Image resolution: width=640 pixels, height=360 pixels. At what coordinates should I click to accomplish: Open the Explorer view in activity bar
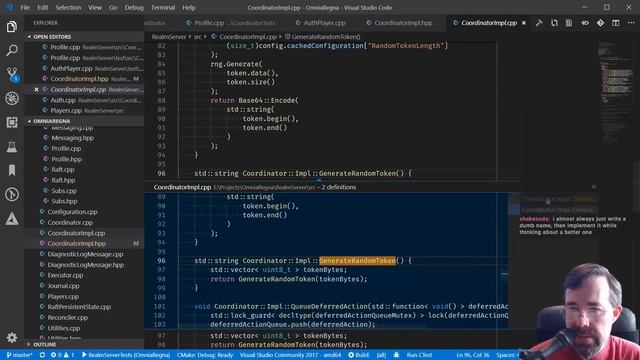12,27
